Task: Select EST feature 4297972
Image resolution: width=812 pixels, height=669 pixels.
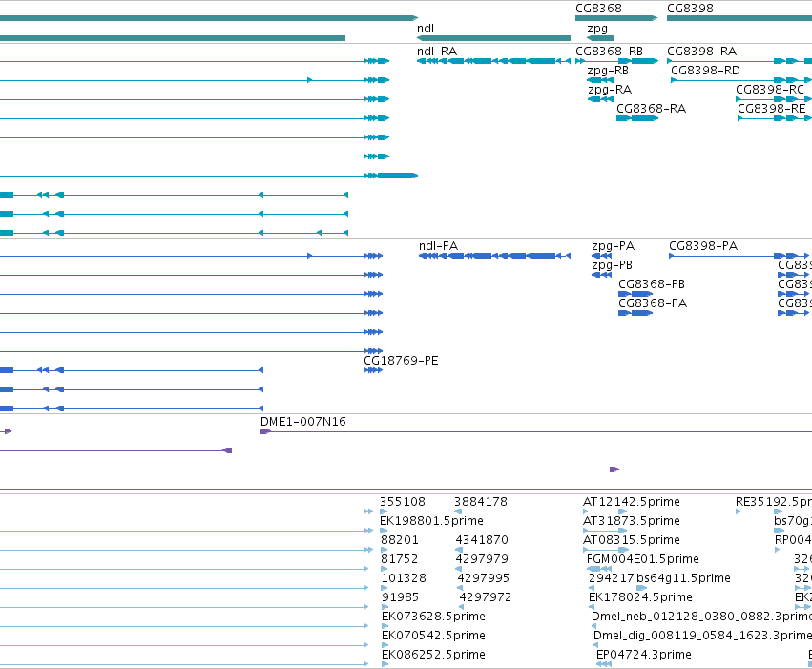Action: (486, 597)
